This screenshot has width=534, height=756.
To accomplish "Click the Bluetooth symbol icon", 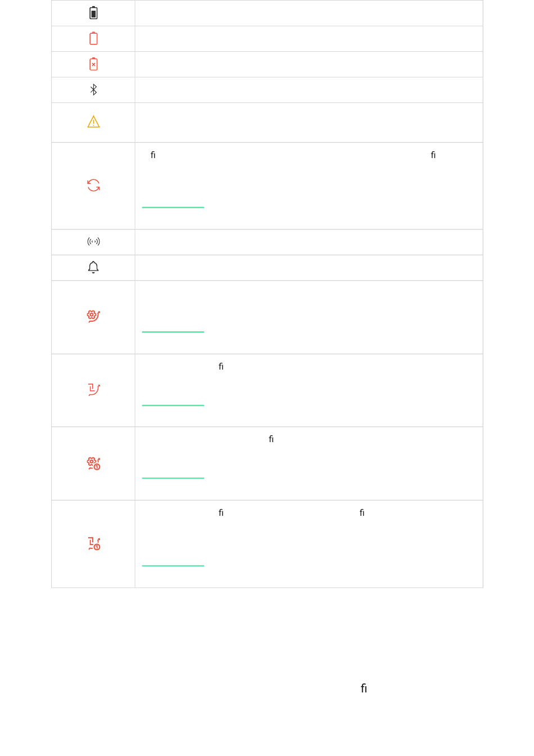I will tap(93, 90).
